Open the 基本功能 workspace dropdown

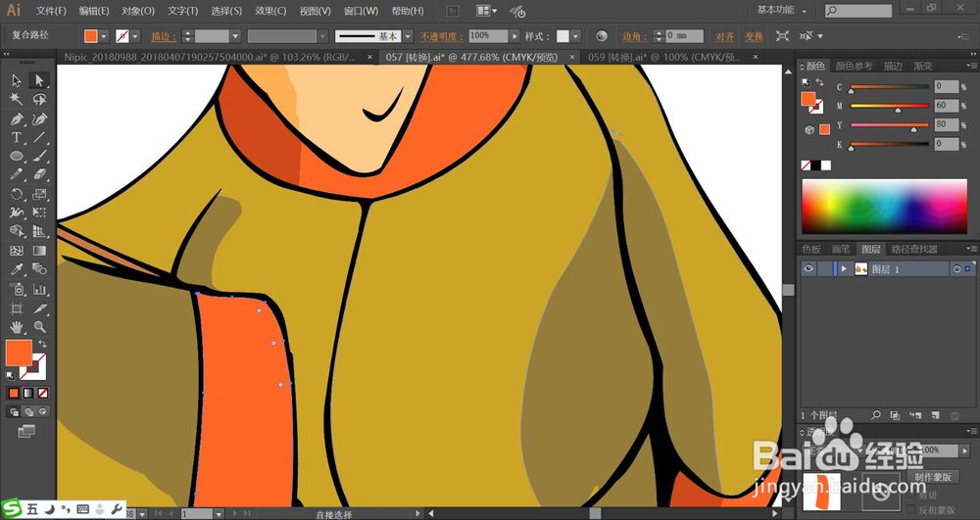click(781, 10)
